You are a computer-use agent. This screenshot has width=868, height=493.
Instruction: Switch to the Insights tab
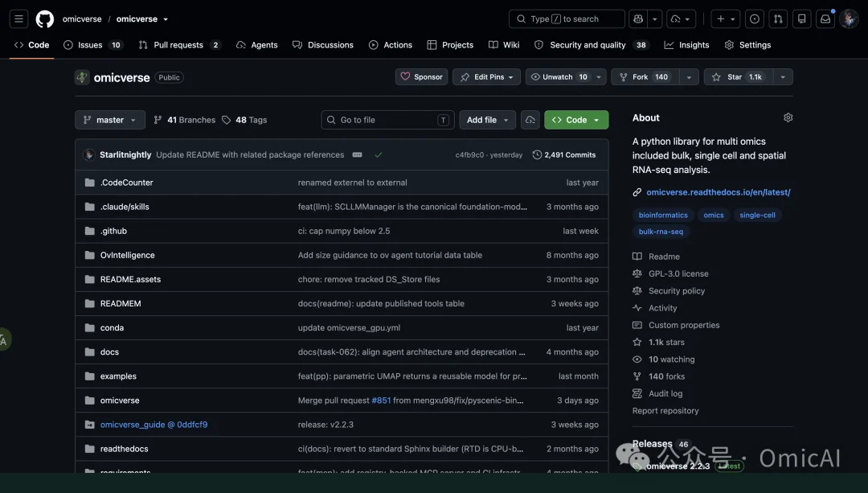[686, 45]
